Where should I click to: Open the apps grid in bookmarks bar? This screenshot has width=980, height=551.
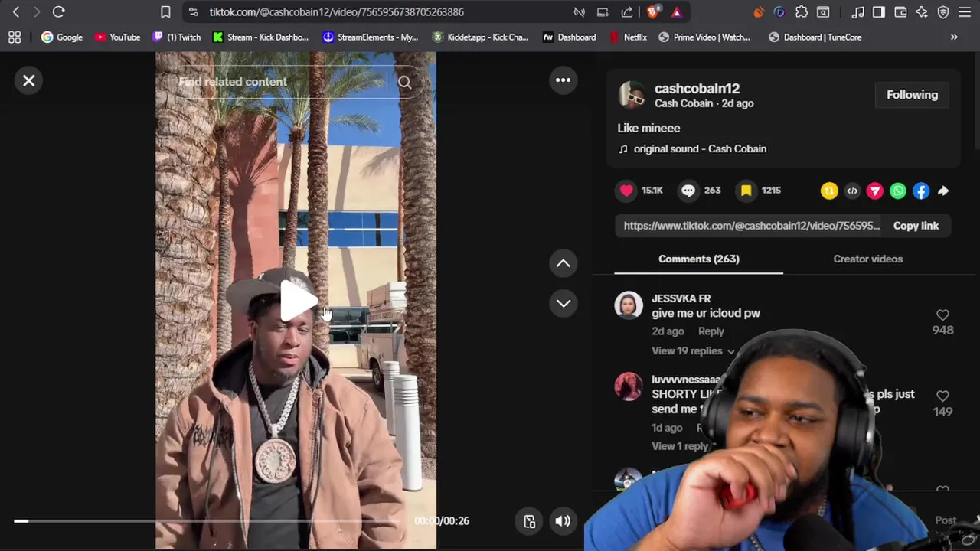click(15, 37)
